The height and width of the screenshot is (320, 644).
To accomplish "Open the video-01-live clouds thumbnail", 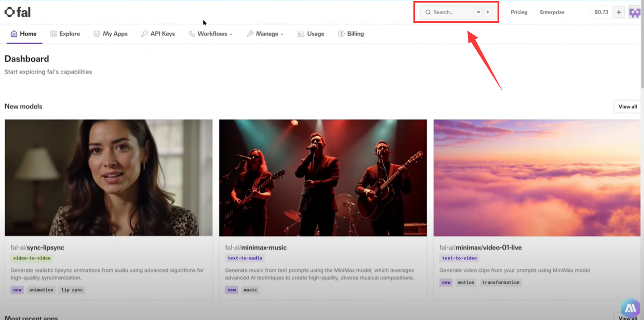I will coord(537,178).
